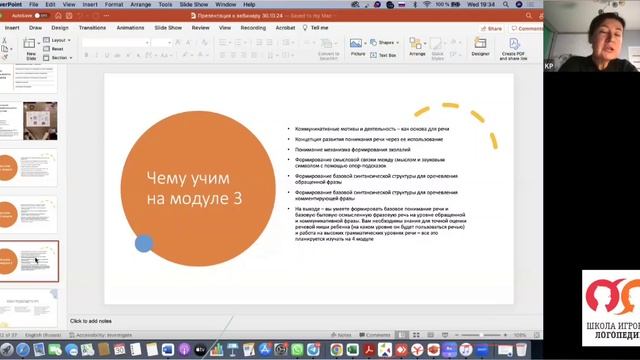Image resolution: width=640 pixels, height=360 pixels.
Task: Select slide title 'Чему учим на модуле 3'
Action: (x=194, y=188)
